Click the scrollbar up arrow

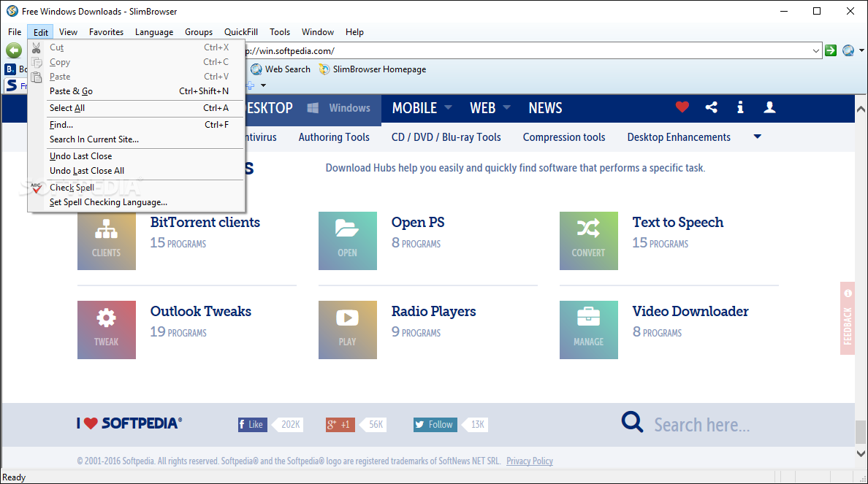click(x=861, y=109)
